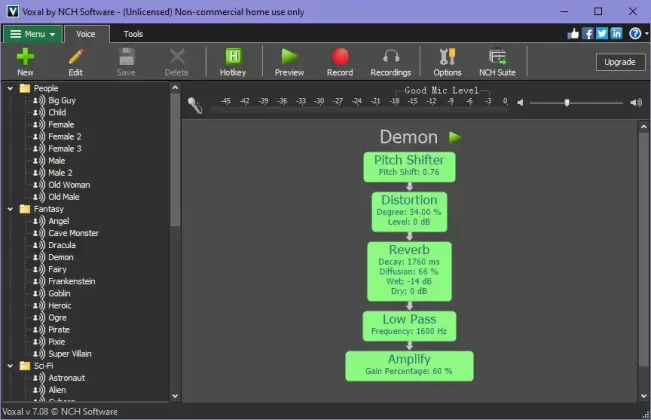Open the Low Pass effect block
Screen dimensions: 651x420
click(x=409, y=326)
